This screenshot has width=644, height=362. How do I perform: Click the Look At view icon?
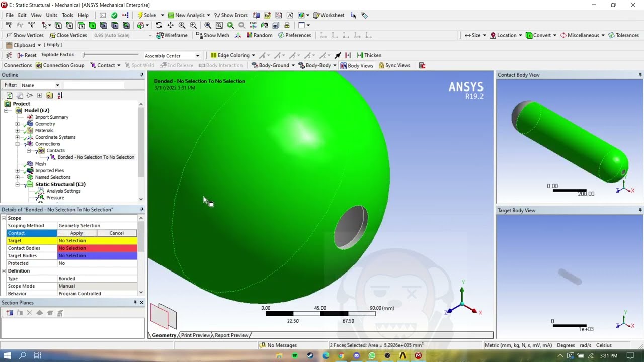(x=264, y=25)
